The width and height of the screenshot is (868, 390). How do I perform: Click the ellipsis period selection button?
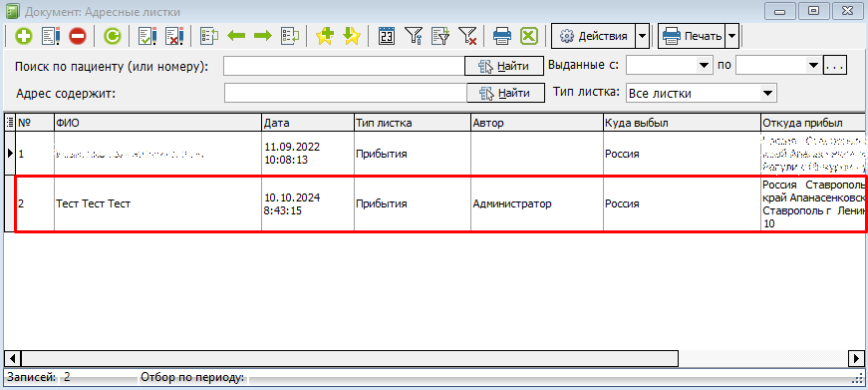[834, 66]
